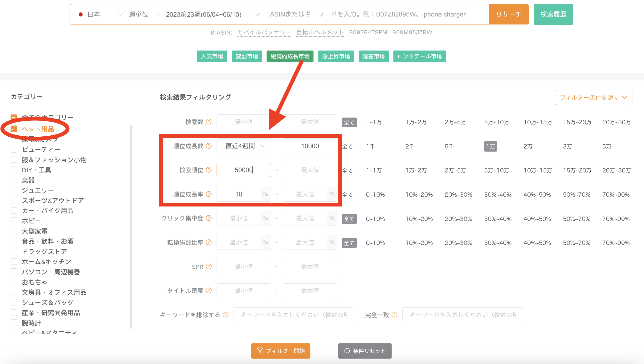Click the help icon next to 検索順位

209,170
